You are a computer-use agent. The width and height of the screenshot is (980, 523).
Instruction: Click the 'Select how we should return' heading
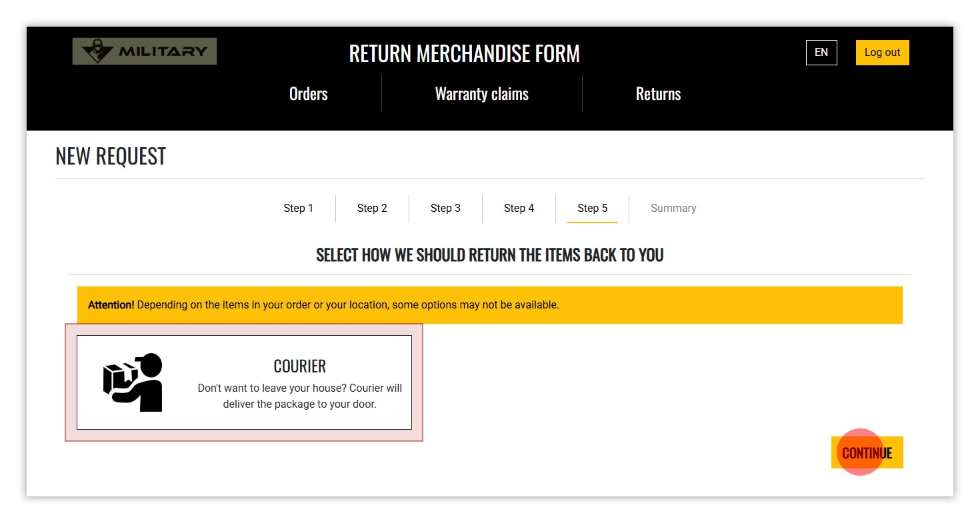point(489,255)
